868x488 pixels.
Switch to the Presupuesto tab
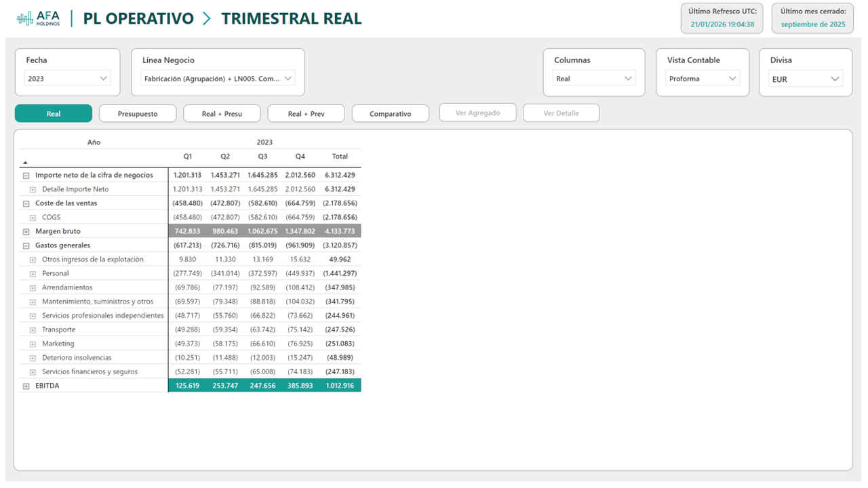click(138, 113)
